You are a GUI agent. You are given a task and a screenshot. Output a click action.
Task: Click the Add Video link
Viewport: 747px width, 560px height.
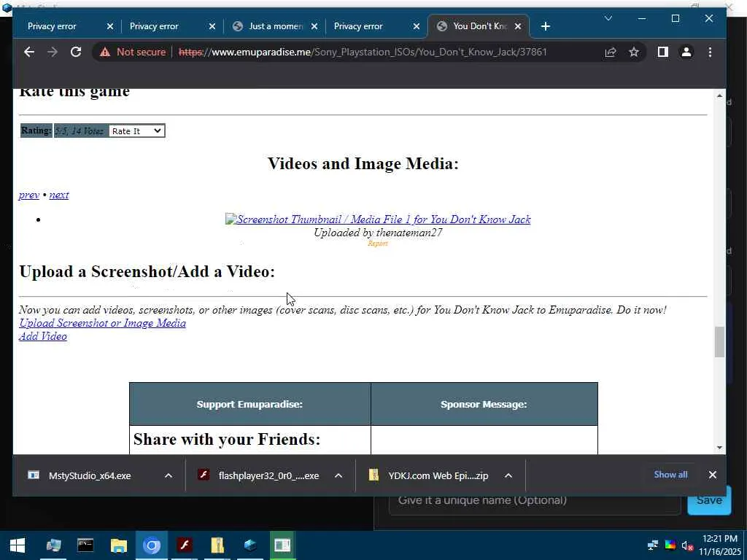[x=43, y=336]
